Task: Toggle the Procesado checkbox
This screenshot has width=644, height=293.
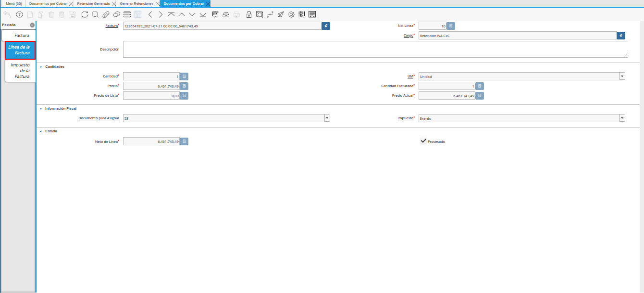Action: (x=423, y=141)
